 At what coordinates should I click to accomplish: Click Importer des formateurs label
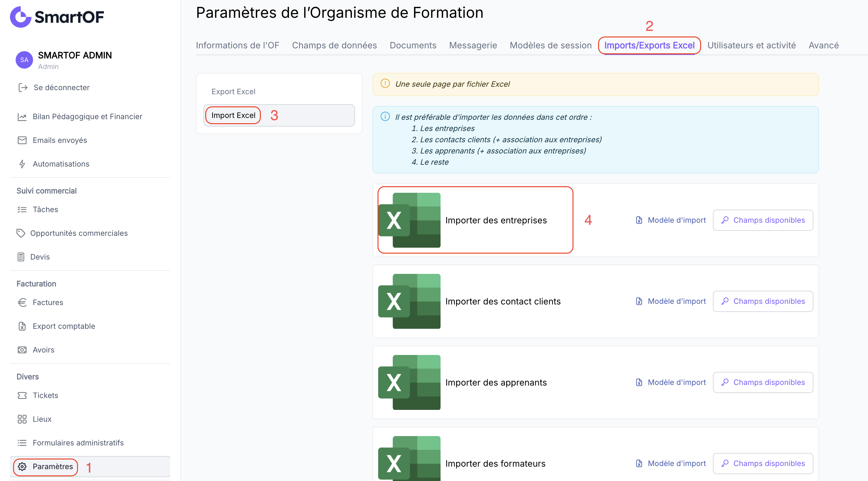coord(495,464)
